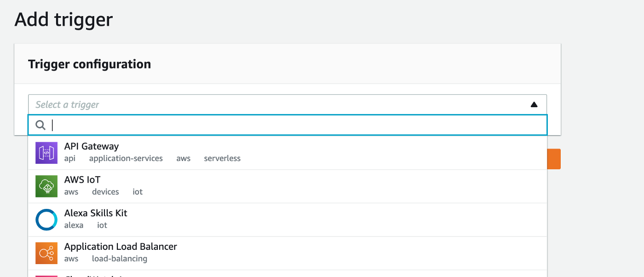Click the Alexa Skills Kit ring icon

pyautogui.click(x=46, y=219)
